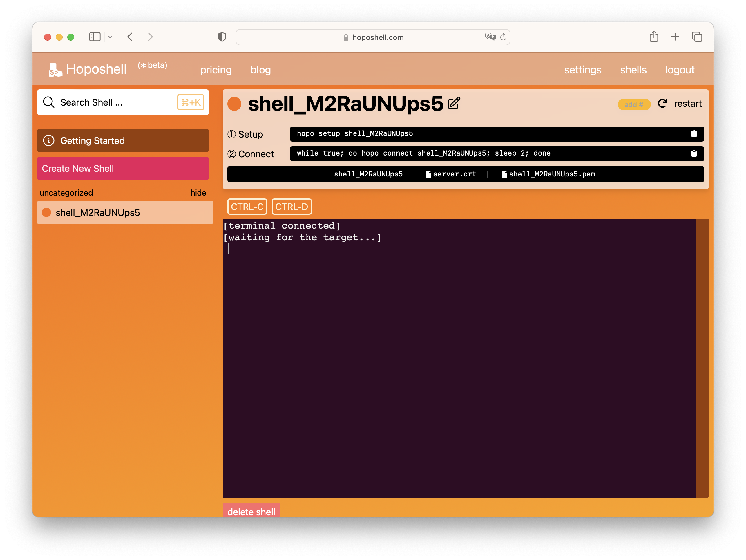Click the orange status dot beside the shell title

point(234,104)
